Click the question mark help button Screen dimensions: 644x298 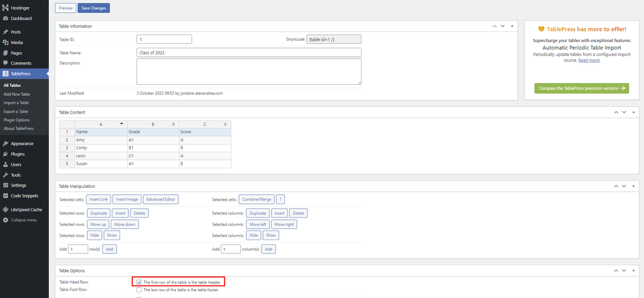tap(280, 199)
